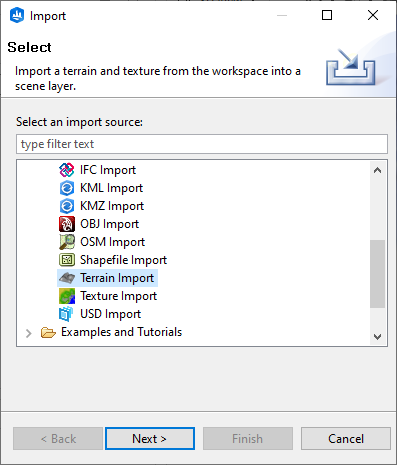Select the Shapefile Import entry text

coord(123,260)
